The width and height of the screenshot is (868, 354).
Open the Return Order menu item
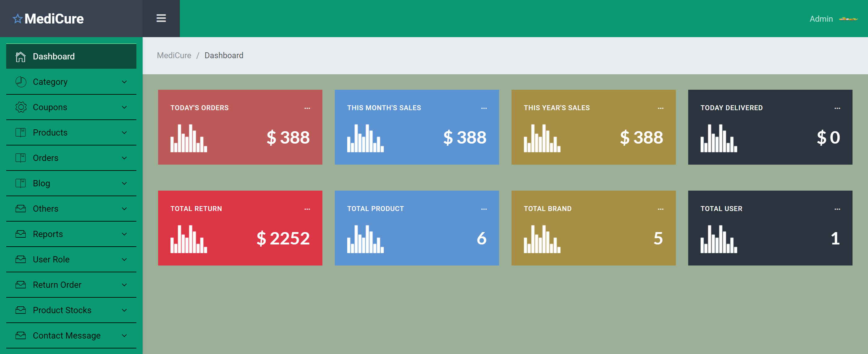click(57, 285)
